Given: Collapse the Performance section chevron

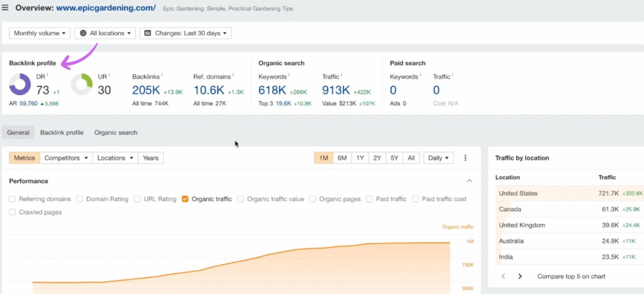Looking at the screenshot, I should click(469, 181).
